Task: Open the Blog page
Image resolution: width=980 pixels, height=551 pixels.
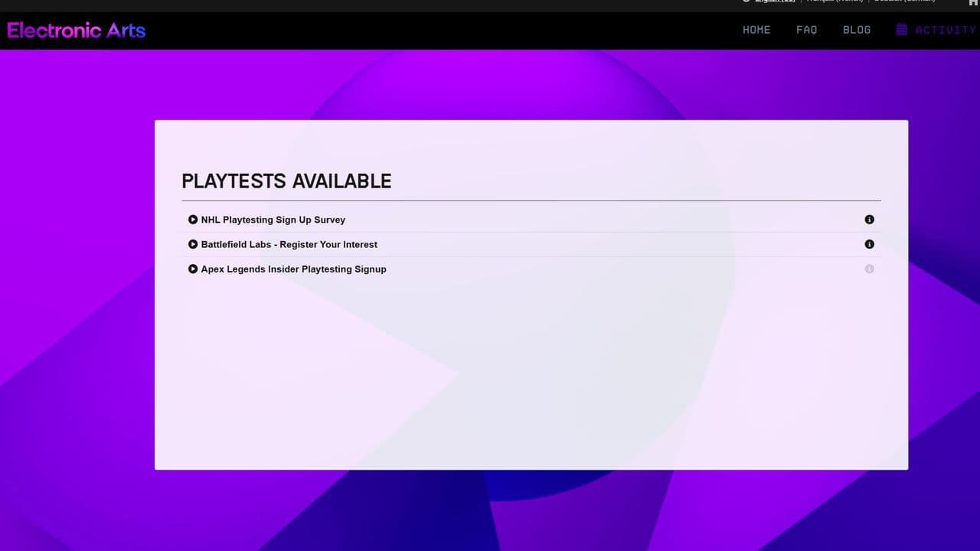Action: click(857, 30)
